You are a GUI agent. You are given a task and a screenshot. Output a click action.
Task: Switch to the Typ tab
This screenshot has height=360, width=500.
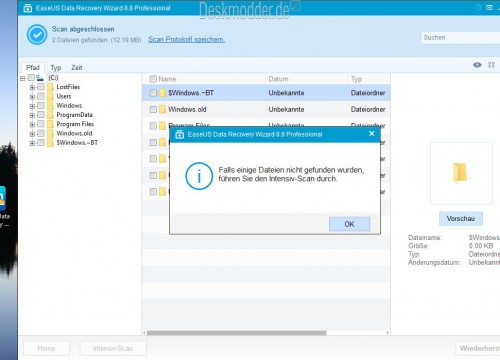[56, 68]
